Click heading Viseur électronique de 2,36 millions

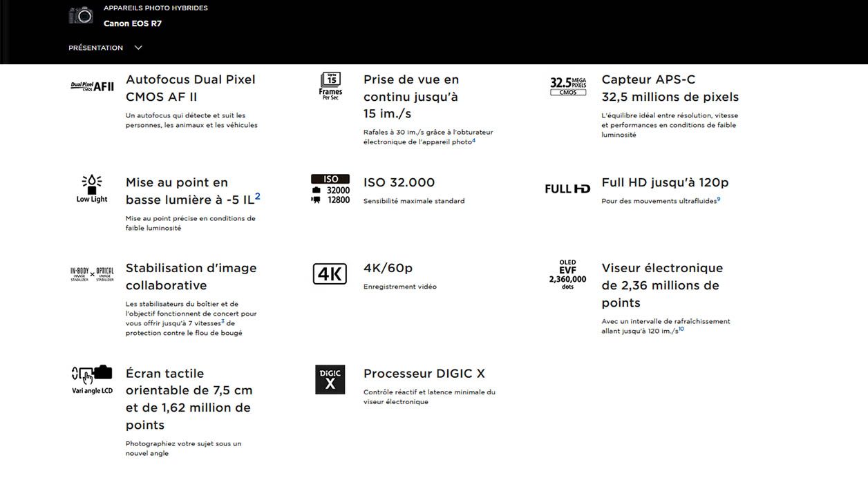tap(662, 285)
